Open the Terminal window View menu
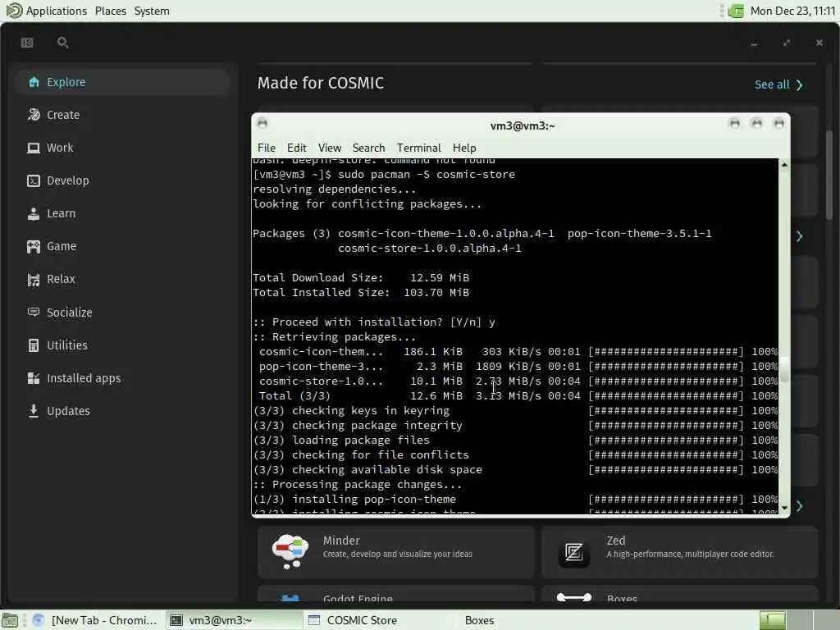 click(330, 148)
